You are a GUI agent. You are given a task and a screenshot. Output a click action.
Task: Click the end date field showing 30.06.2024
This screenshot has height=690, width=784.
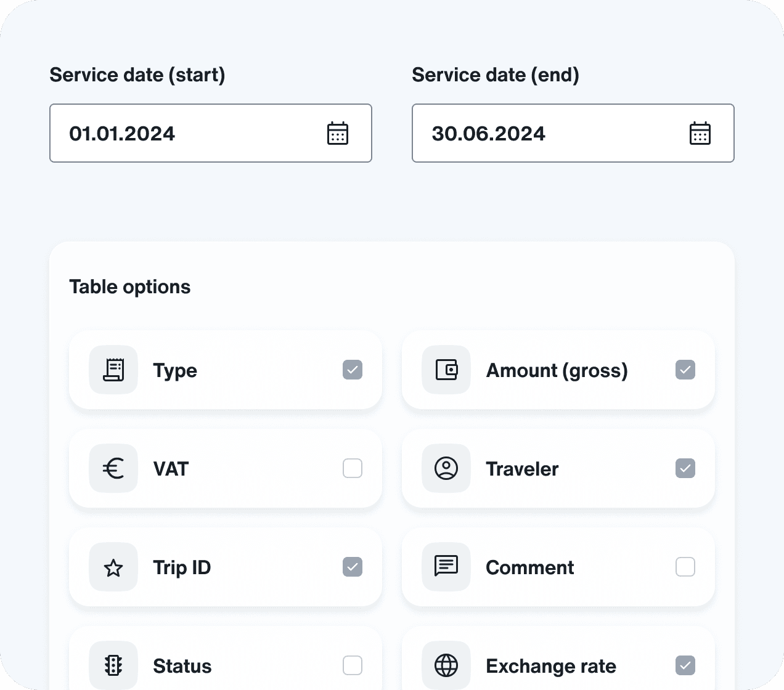point(542,134)
